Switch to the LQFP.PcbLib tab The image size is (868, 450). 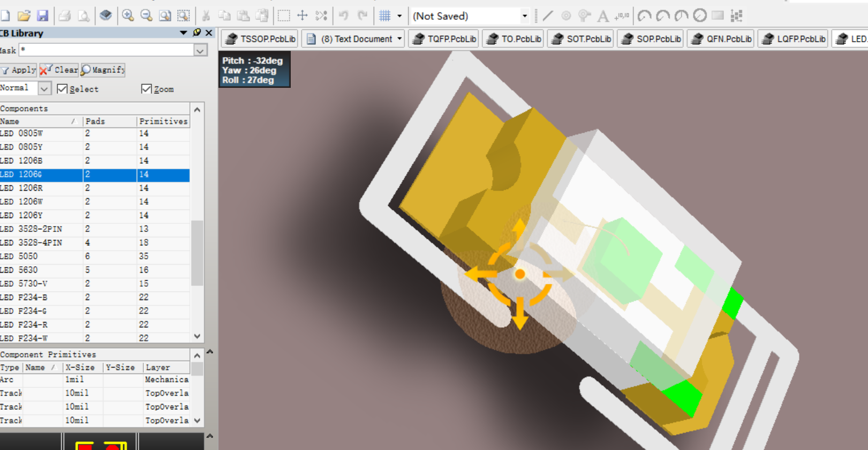[794, 39]
